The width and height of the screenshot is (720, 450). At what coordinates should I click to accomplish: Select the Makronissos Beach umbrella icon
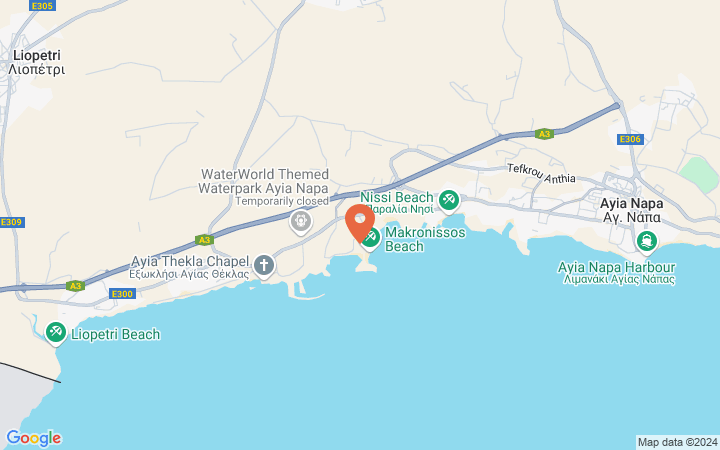click(x=371, y=238)
